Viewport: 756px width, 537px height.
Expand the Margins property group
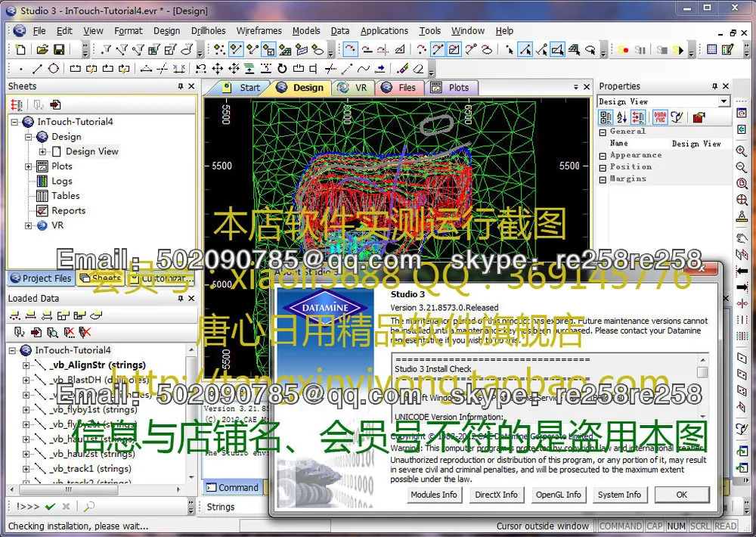coord(603,179)
